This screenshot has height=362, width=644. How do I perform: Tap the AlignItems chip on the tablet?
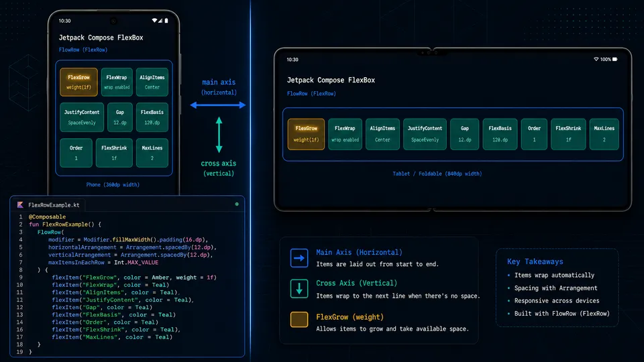pos(382,134)
